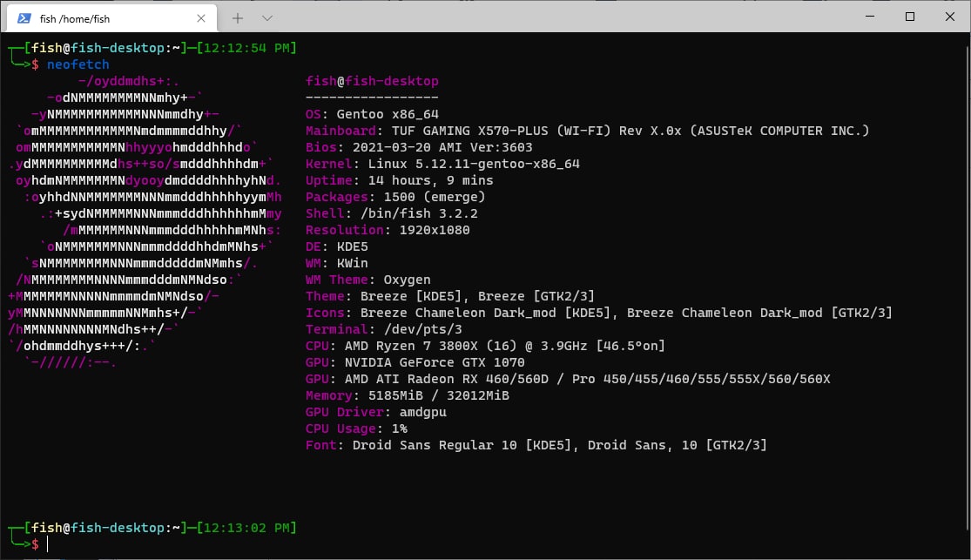Click the Bios 2021-03-20 AMI line
Viewport: 971px width, 560px height.
pos(419,147)
